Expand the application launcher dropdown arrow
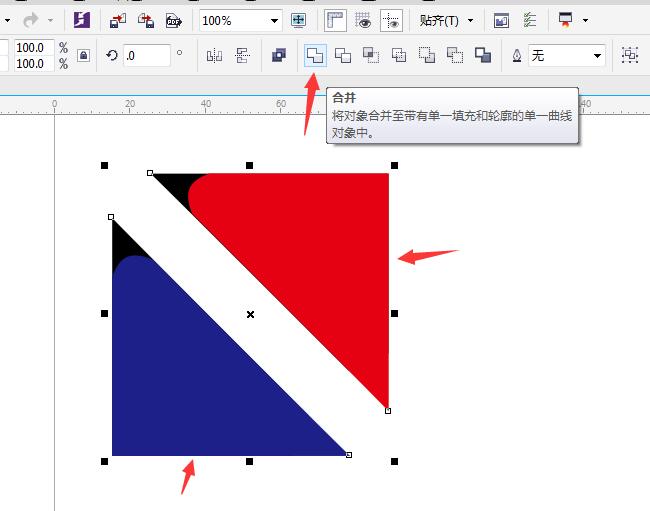 (x=585, y=20)
